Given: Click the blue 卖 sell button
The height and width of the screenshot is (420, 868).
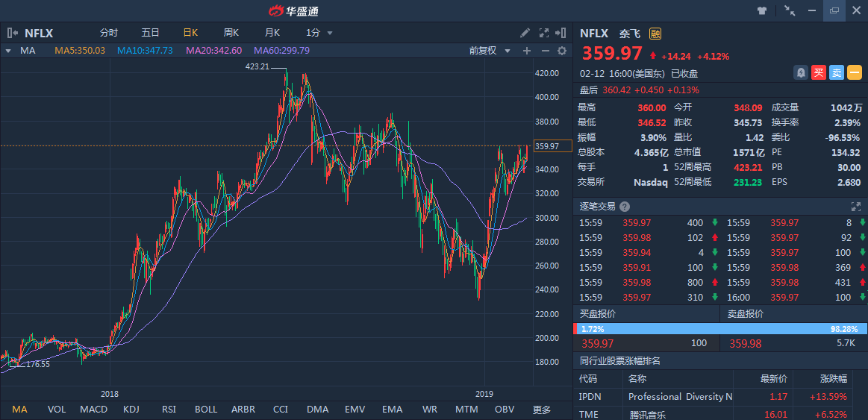Looking at the screenshot, I should pos(837,72).
